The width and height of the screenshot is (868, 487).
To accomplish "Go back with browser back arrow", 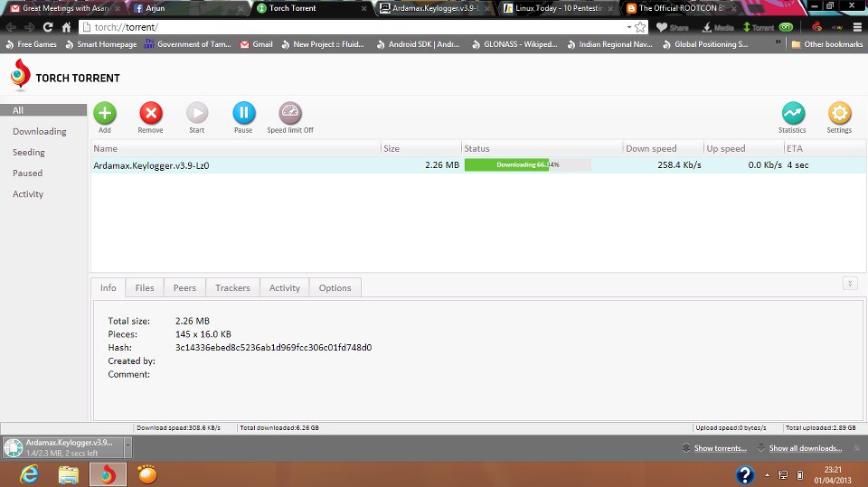I will pos(11,27).
